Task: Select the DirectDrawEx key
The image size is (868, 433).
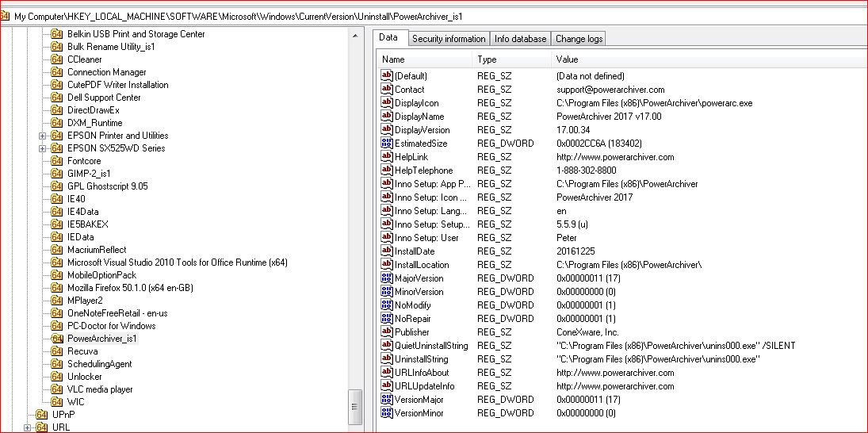Action: coord(94,110)
